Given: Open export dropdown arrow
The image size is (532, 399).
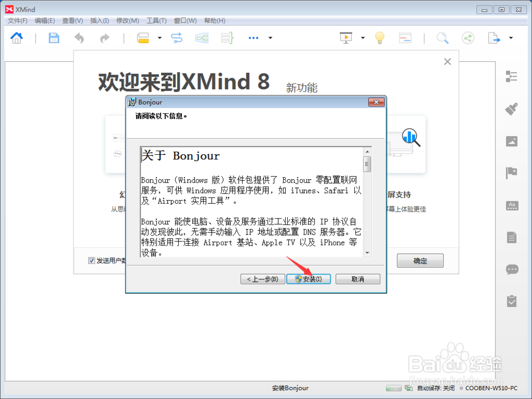Looking at the screenshot, I should pyautogui.click(x=511, y=38).
